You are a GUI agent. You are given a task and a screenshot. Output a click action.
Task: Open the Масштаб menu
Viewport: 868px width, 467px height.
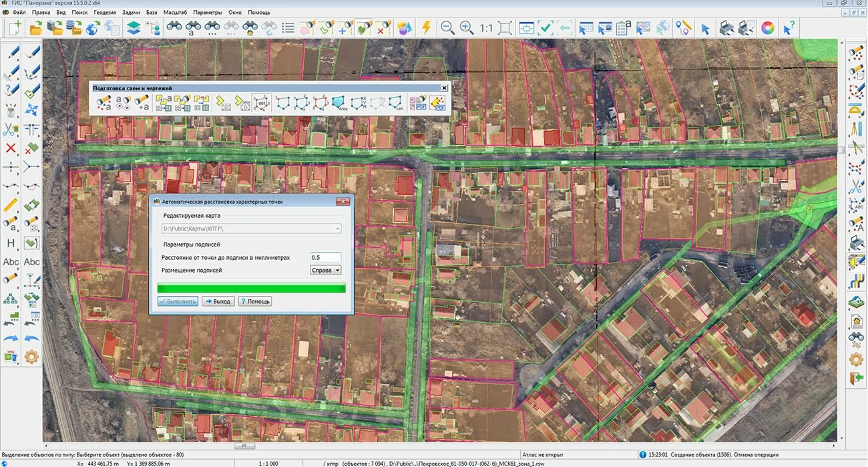point(174,13)
